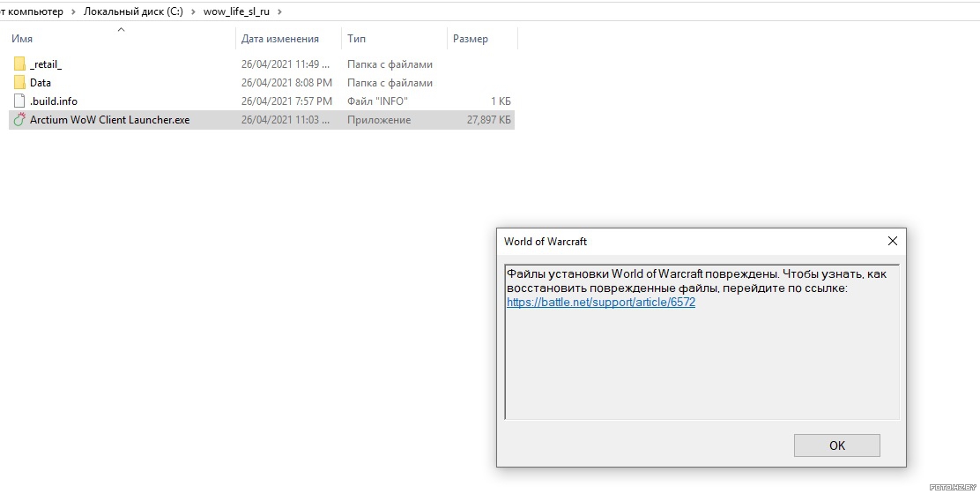This screenshot has height=494, width=980.
Task: Click OK in the error dialog
Action: (x=837, y=445)
